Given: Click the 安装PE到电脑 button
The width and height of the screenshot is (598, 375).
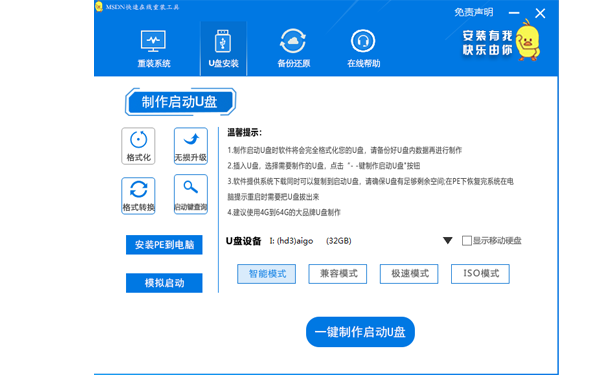Looking at the screenshot, I should pyautogui.click(x=164, y=245).
